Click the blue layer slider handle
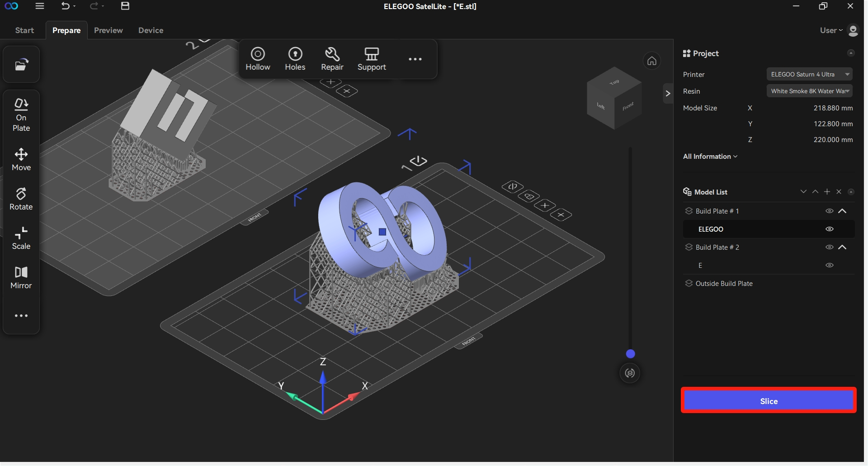This screenshot has width=868, height=466. (630, 354)
